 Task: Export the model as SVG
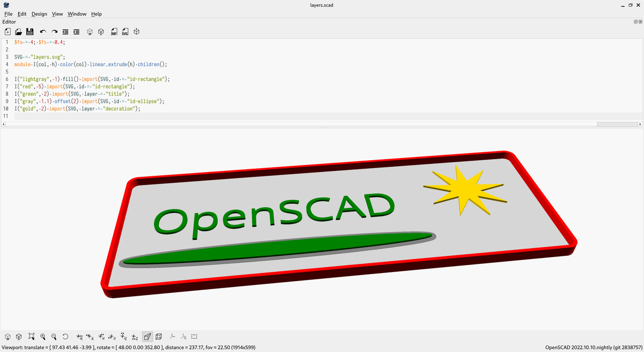(125, 32)
